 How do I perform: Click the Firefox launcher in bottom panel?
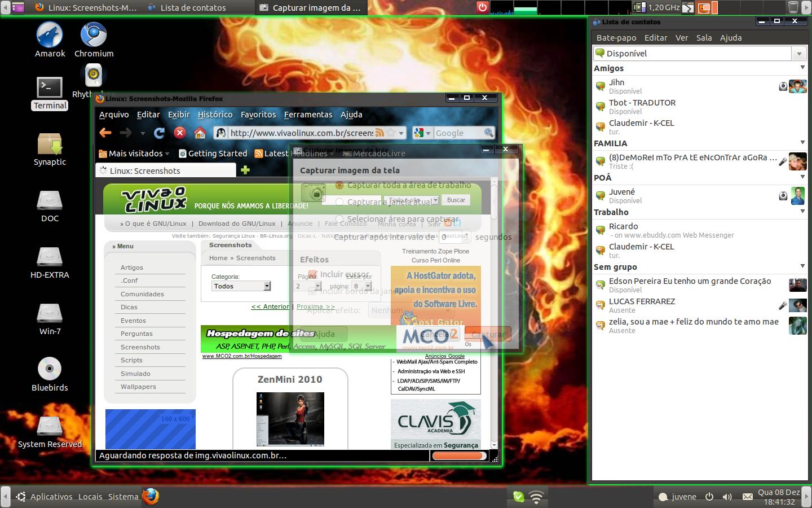[150, 496]
